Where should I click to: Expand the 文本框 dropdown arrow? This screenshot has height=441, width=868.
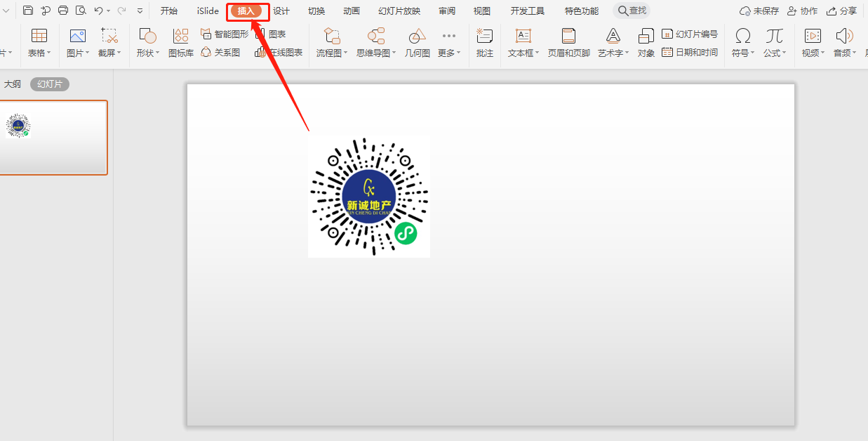(x=538, y=53)
